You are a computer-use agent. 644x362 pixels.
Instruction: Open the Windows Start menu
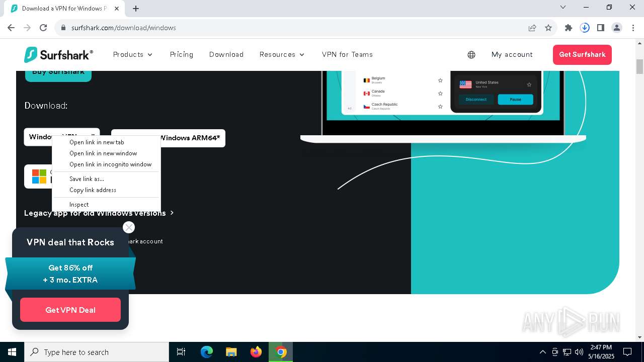(12, 352)
